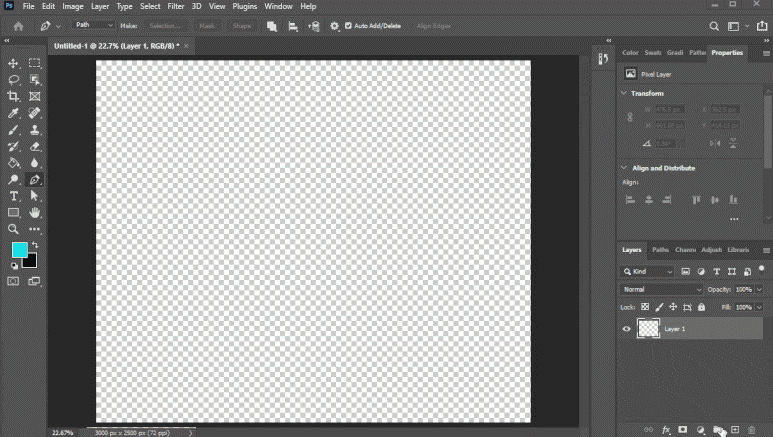Select the Eraser tool
The height and width of the screenshot is (437, 773).
pyautogui.click(x=35, y=146)
